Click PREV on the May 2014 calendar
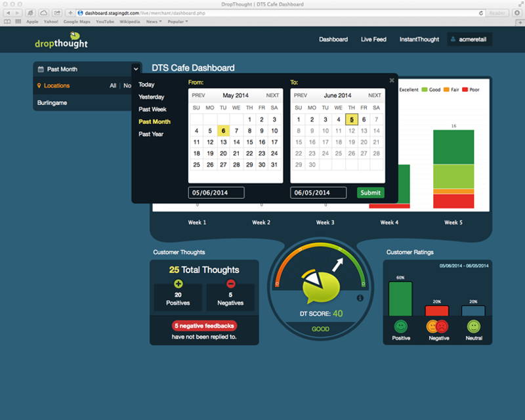525x420 pixels. coord(198,95)
